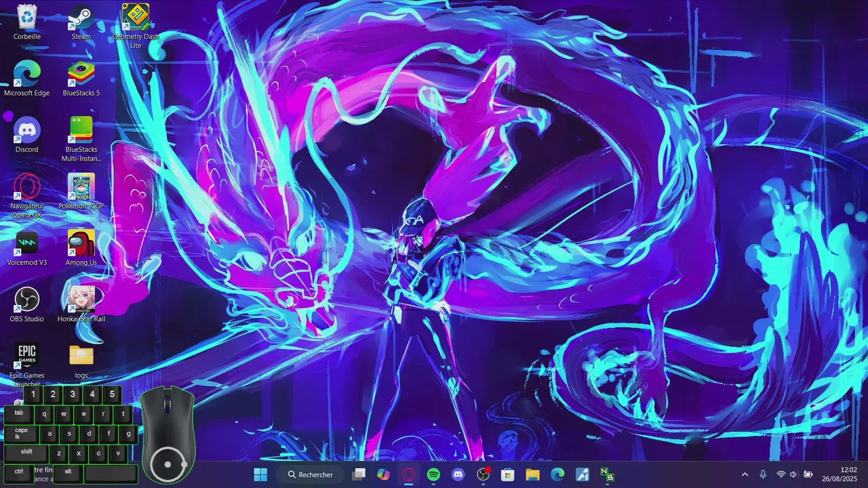Select the Steam desktop shortcut
The image size is (868, 488).
(x=81, y=22)
